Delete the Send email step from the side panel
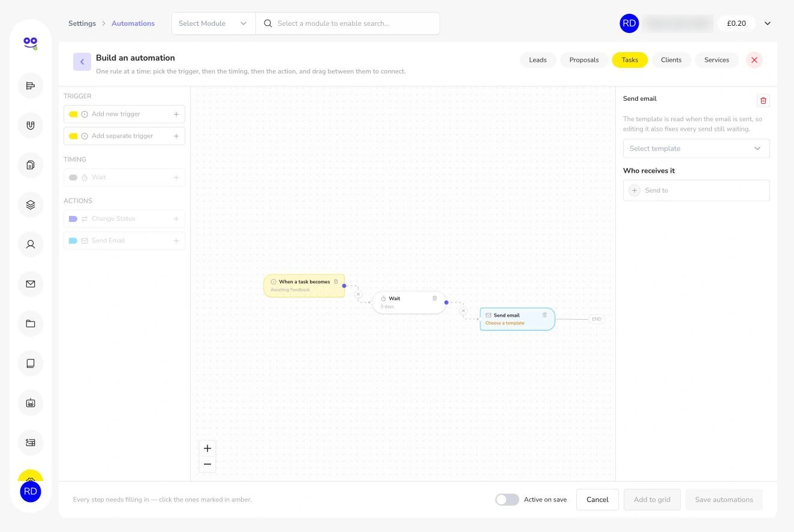The width and height of the screenshot is (794, 532). click(x=763, y=101)
